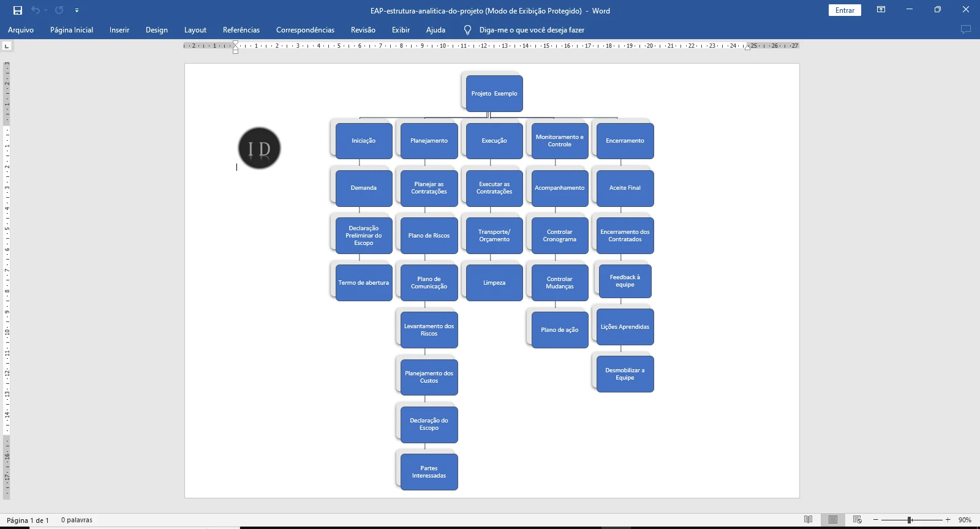Switch to Web Layout view
The height and width of the screenshot is (529, 980).
tap(857, 520)
